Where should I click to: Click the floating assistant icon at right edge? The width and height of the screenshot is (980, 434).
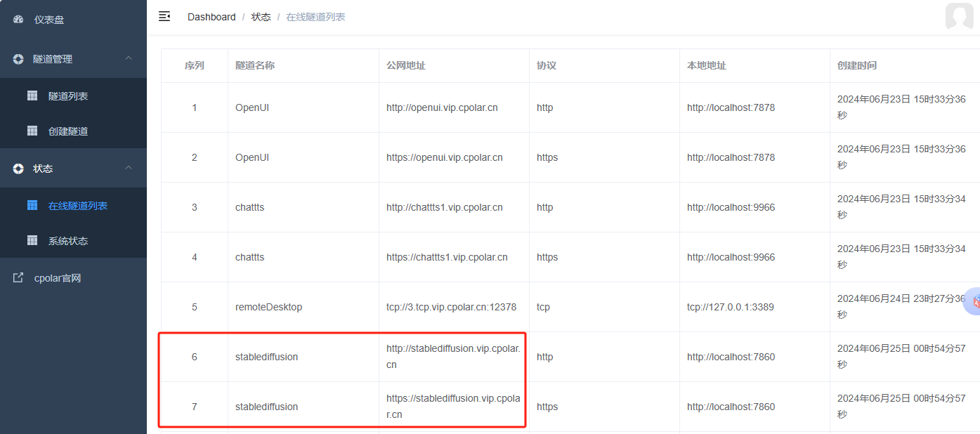[972, 301]
